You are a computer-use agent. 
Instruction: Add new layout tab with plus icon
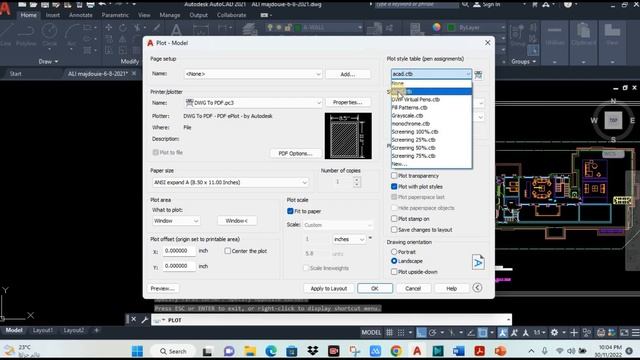tap(96, 330)
